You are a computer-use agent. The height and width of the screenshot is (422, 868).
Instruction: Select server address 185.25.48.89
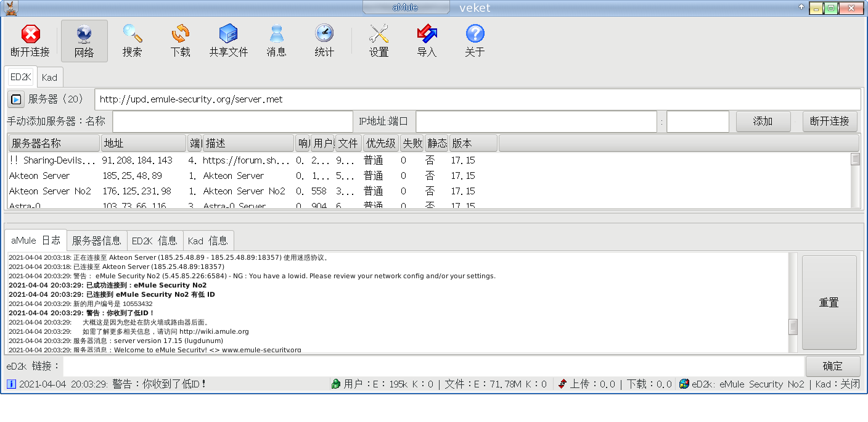[132, 176]
